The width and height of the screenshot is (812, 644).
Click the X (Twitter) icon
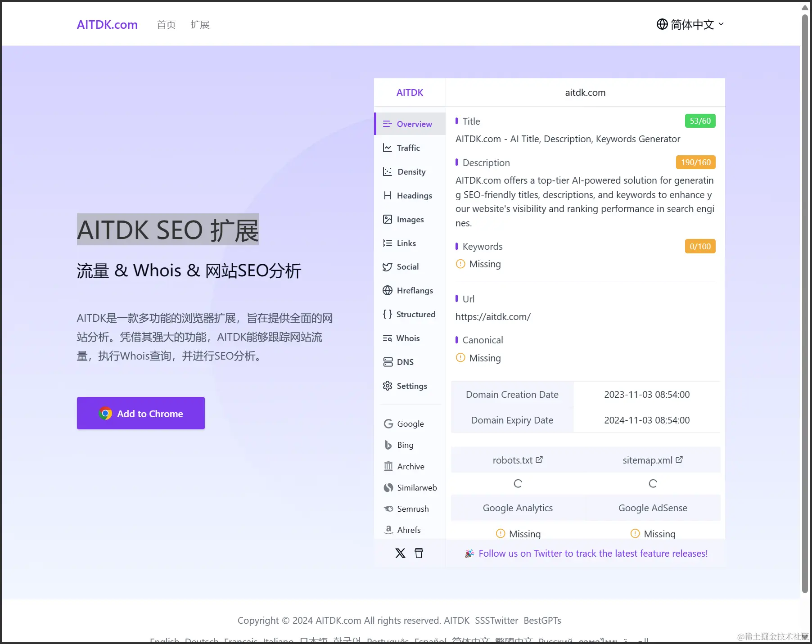coord(400,553)
